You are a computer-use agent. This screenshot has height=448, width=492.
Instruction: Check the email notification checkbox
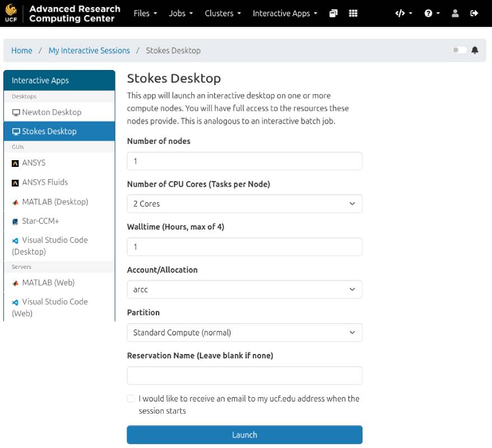pos(131,399)
